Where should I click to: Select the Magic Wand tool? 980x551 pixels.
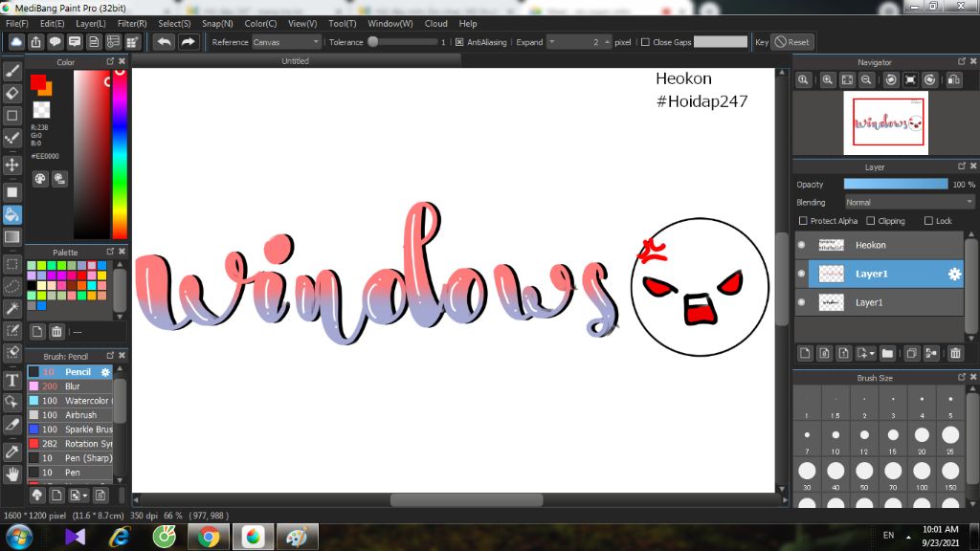(11, 308)
